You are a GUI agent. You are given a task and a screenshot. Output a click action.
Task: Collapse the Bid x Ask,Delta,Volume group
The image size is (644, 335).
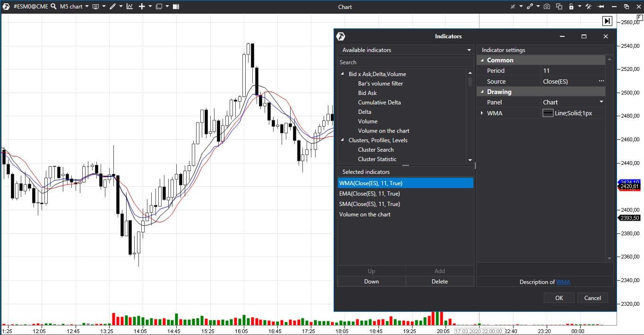343,74
